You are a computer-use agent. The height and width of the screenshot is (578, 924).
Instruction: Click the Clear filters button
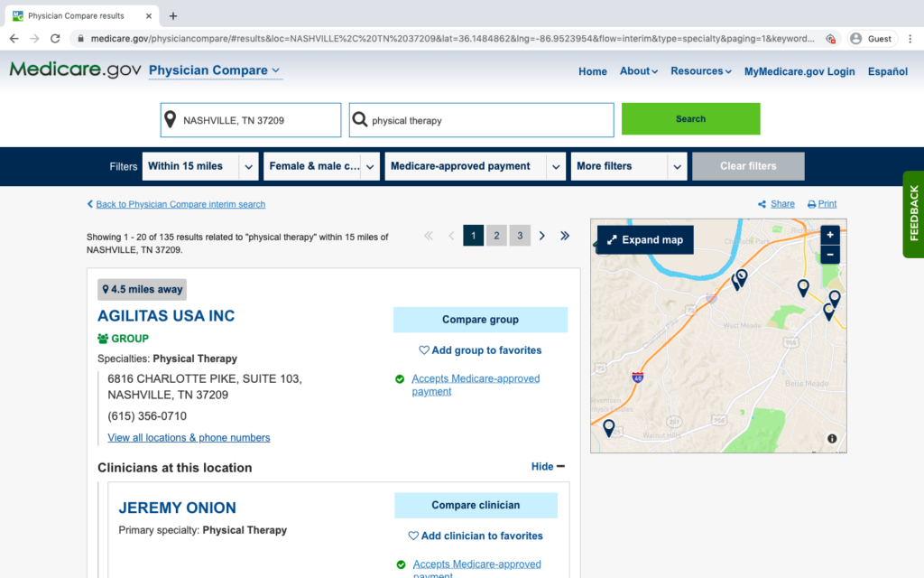pyautogui.click(x=748, y=166)
